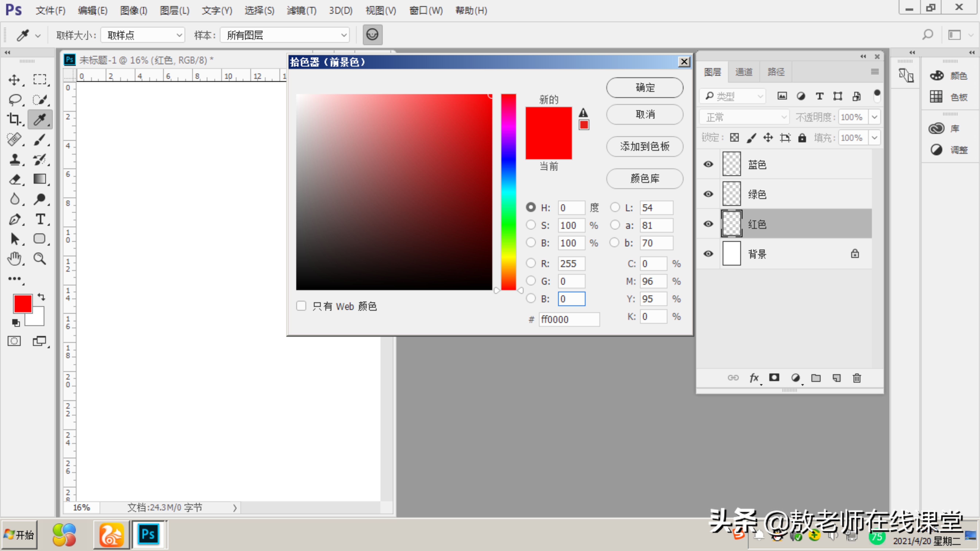Select the Gradient tool
This screenshot has height=551, width=980.
click(40, 179)
